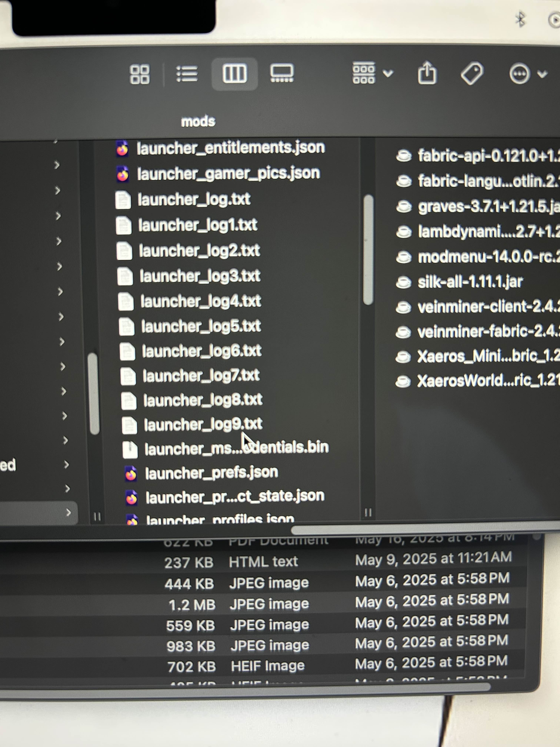This screenshot has width=560, height=747.
Task: Click the Bluetooth menu bar icon
Action: coord(521,19)
